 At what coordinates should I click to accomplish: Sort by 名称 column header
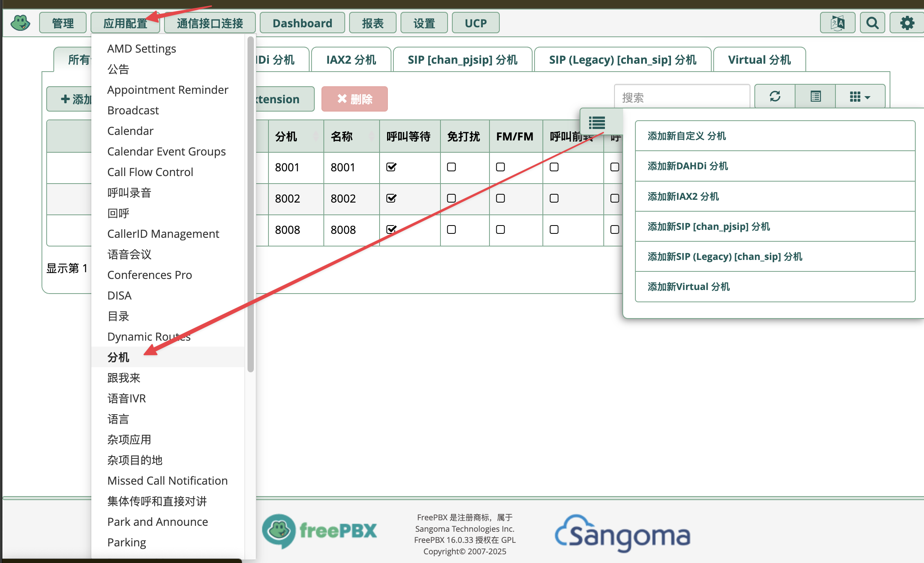[x=351, y=136]
